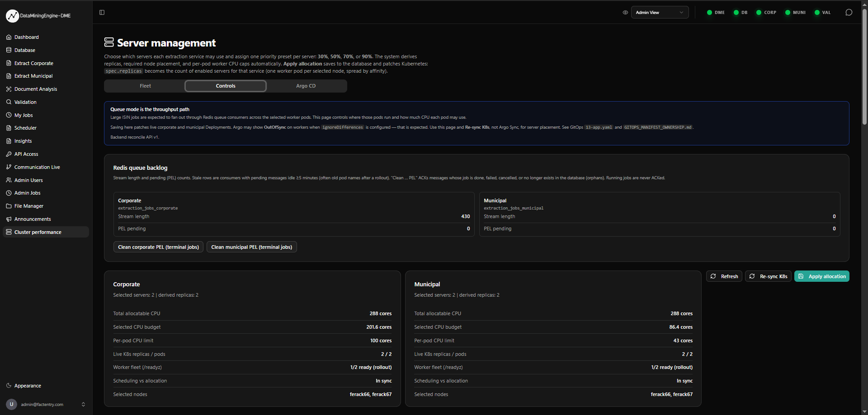868x415 pixels.
Task: Open File Manager folder icon
Action: tap(9, 206)
